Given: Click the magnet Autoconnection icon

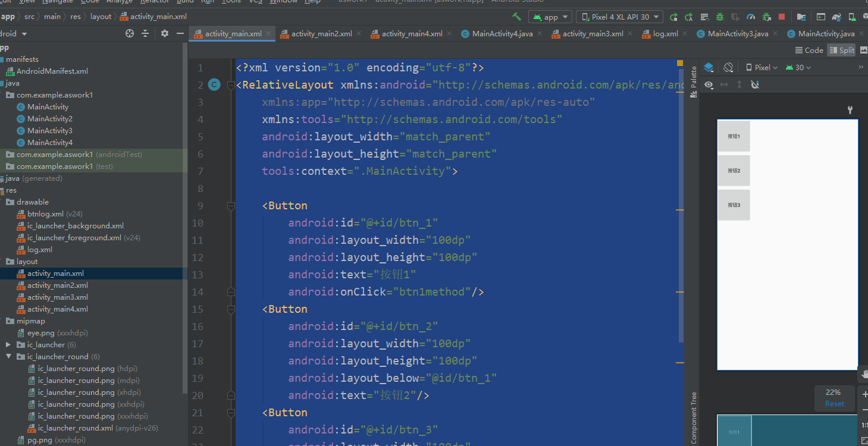Looking at the screenshot, I should (755, 85).
